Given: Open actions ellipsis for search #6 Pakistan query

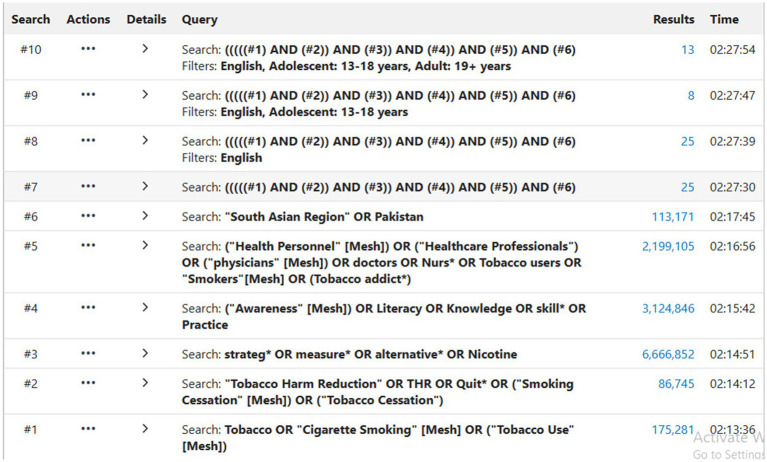Looking at the screenshot, I should [88, 216].
